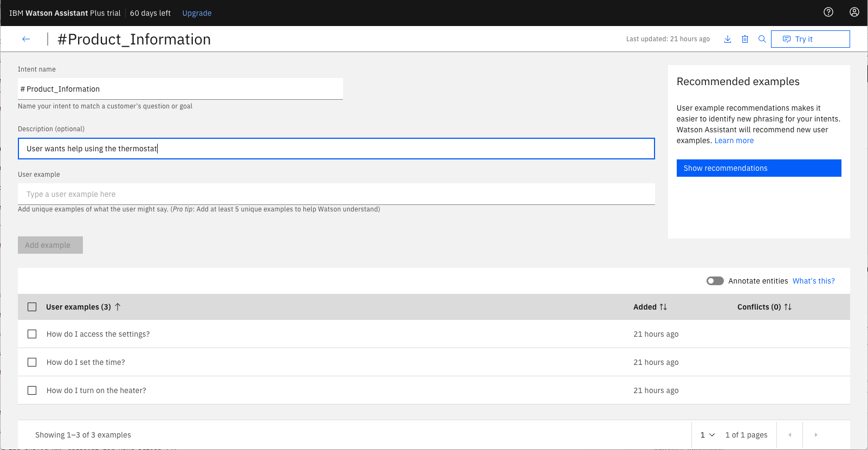Check 'How do I set the time?' row
868x450 pixels.
tap(32, 362)
